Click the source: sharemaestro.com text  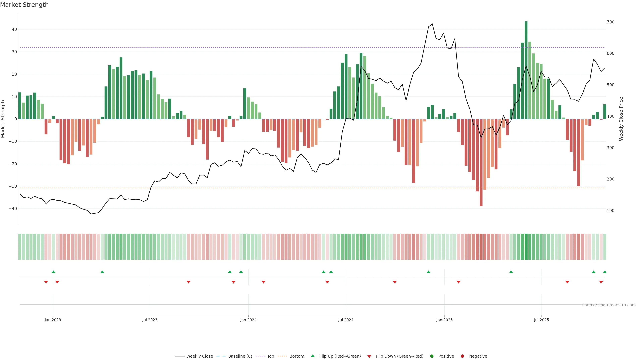pos(609,305)
